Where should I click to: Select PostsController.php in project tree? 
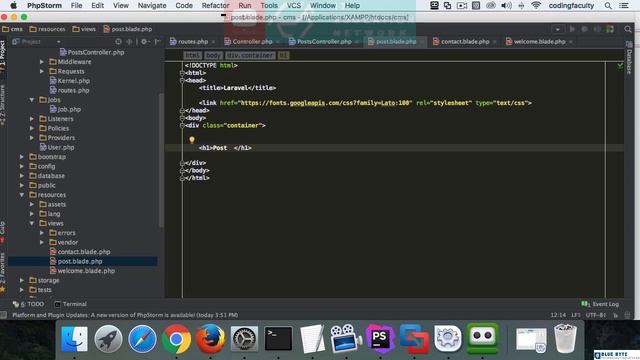pyautogui.click(x=92, y=52)
